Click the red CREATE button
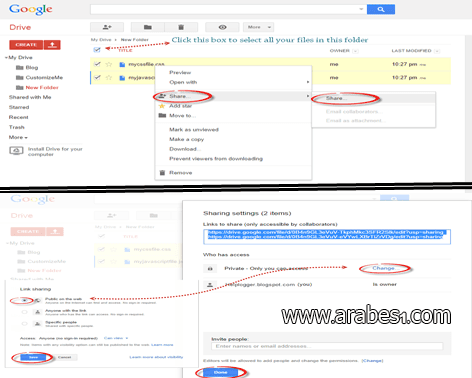472x378 pixels. 26,45
